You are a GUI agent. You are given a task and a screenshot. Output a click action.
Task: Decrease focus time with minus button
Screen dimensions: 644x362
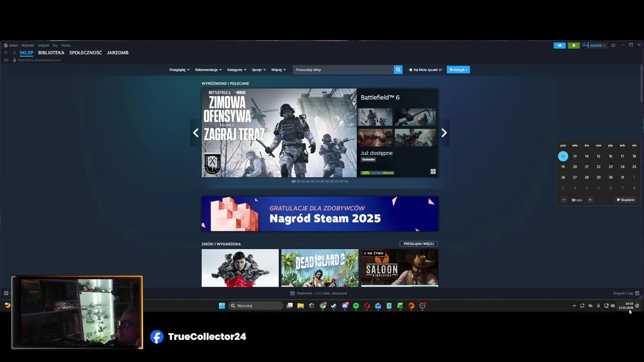[x=563, y=200]
